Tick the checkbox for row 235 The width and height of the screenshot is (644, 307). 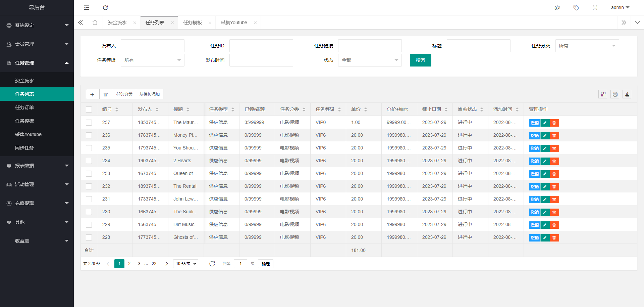click(89, 148)
